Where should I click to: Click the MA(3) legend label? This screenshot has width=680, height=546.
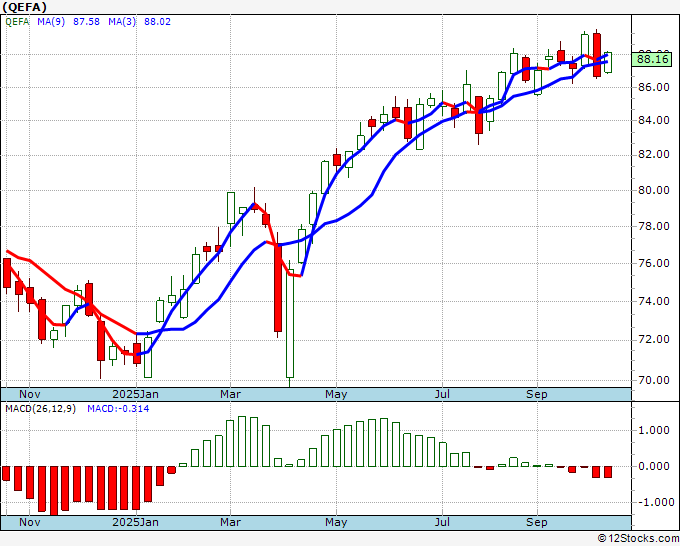click(x=122, y=22)
